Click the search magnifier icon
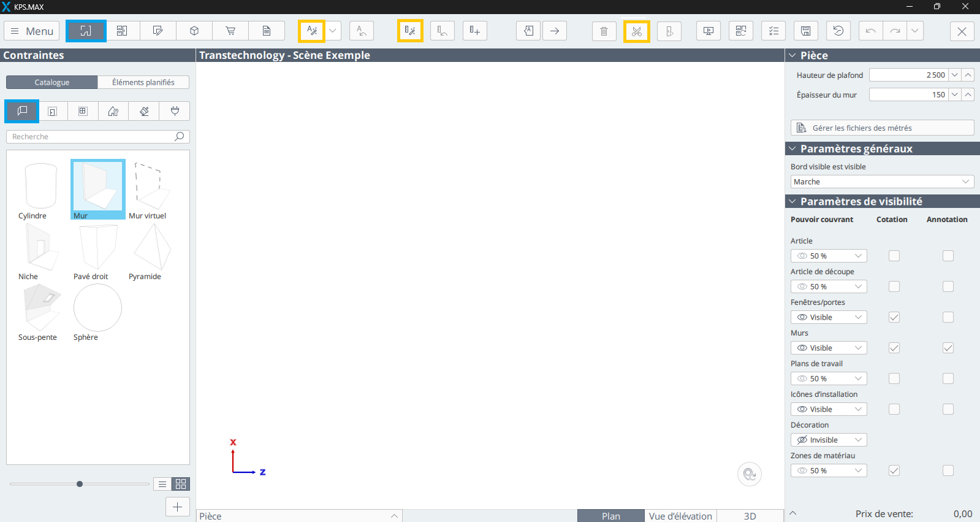 [179, 136]
